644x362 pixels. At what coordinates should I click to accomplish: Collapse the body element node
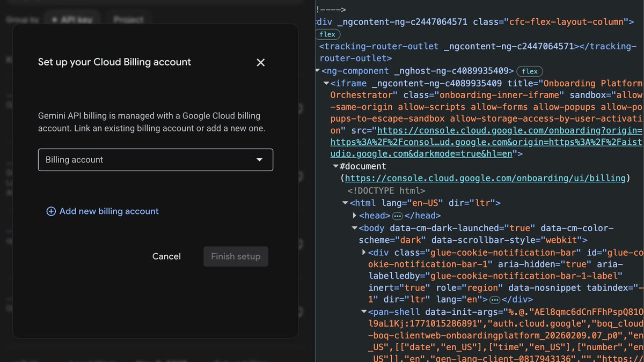354,227
